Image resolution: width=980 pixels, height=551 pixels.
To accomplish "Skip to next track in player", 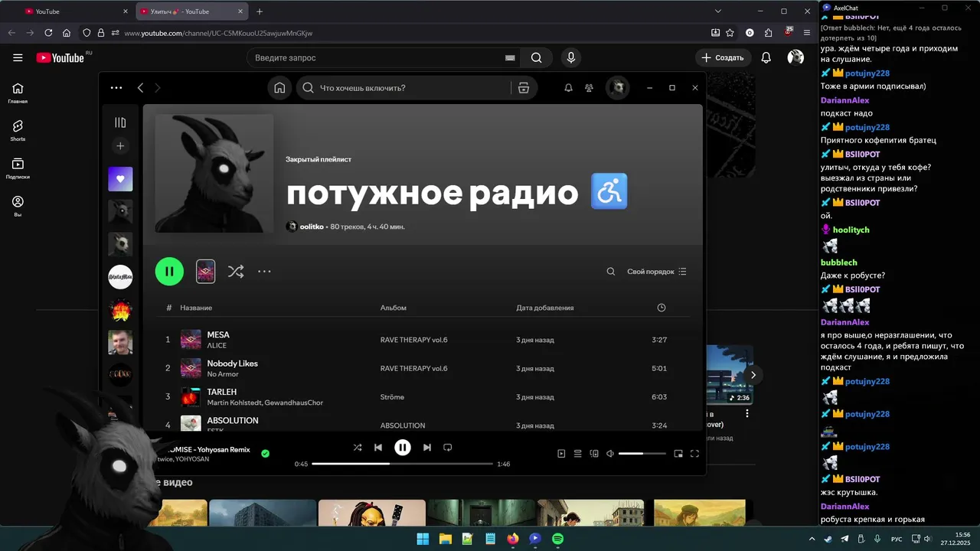I will (x=427, y=448).
